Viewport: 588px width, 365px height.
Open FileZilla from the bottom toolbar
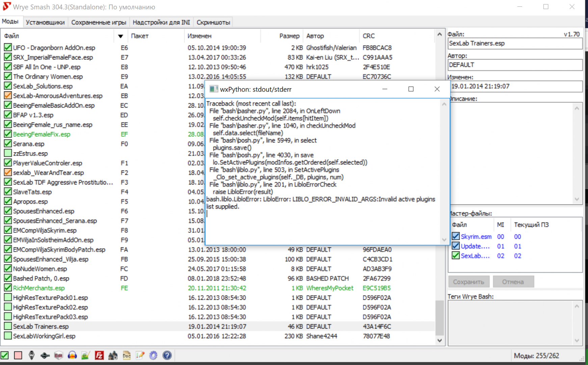99,355
